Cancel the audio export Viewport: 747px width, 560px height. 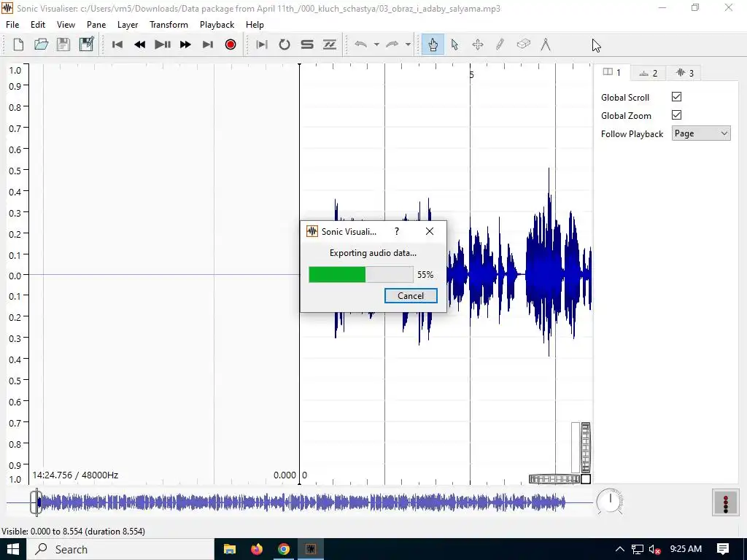[x=411, y=296]
